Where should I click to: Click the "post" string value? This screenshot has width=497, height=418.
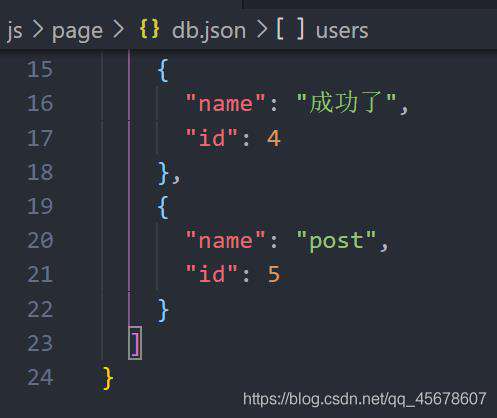(336, 241)
